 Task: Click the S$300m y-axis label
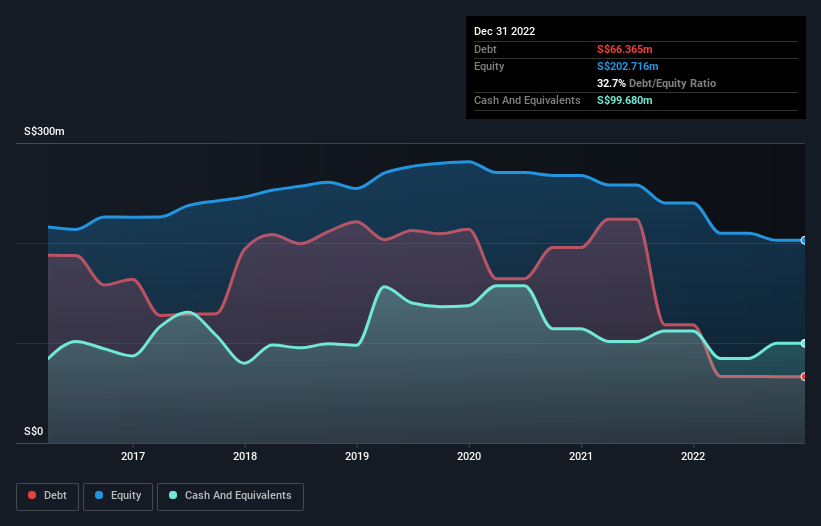click(x=45, y=131)
